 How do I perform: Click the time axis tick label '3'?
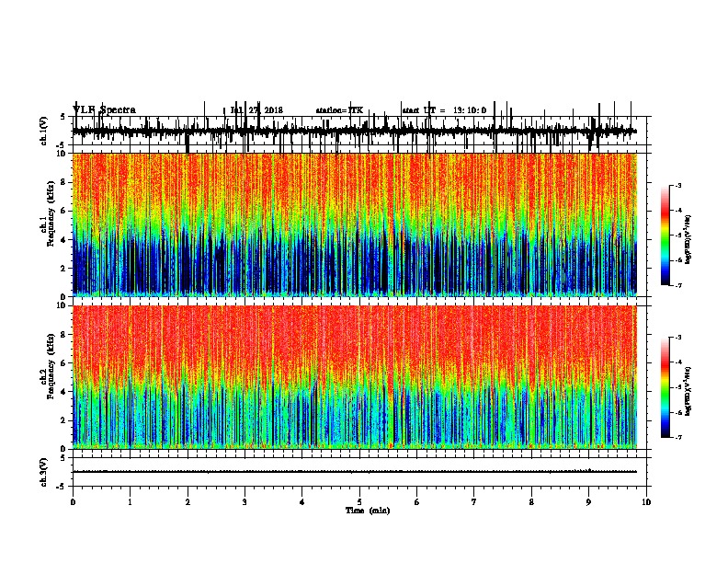(245, 502)
